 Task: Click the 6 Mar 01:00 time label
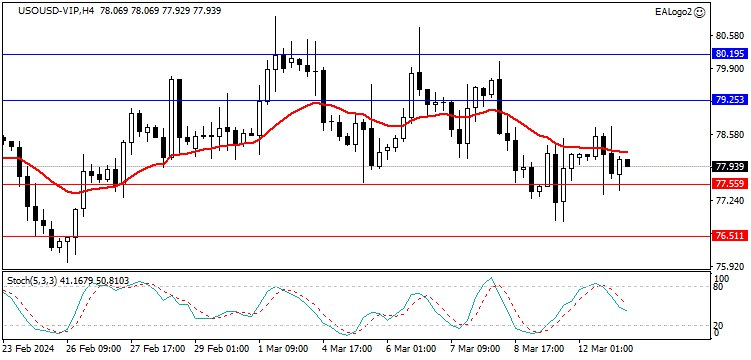(x=411, y=348)
